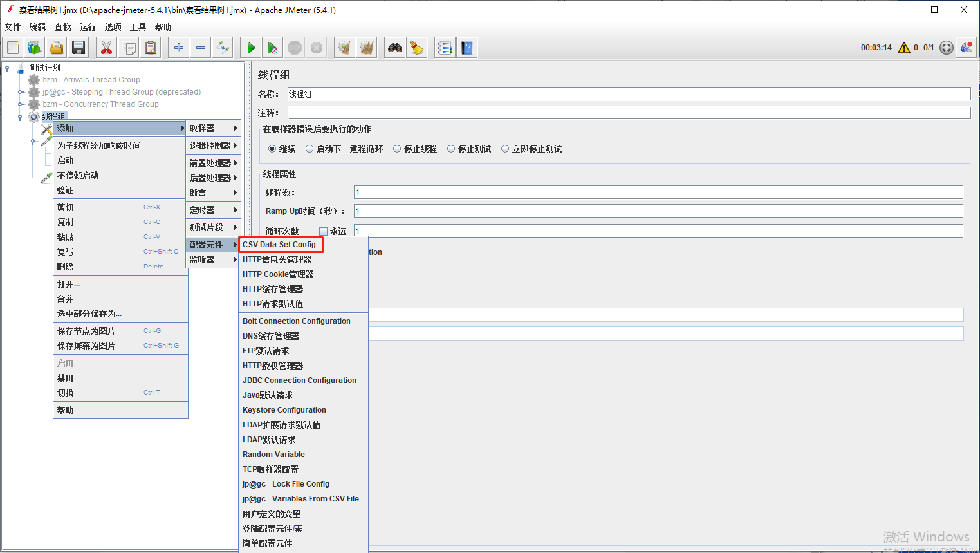Viewport: 980px width, 553px height.
Task: Choose CSV Data Set Config from submenu
Action: pyautogui.click(x=279, y=245)
